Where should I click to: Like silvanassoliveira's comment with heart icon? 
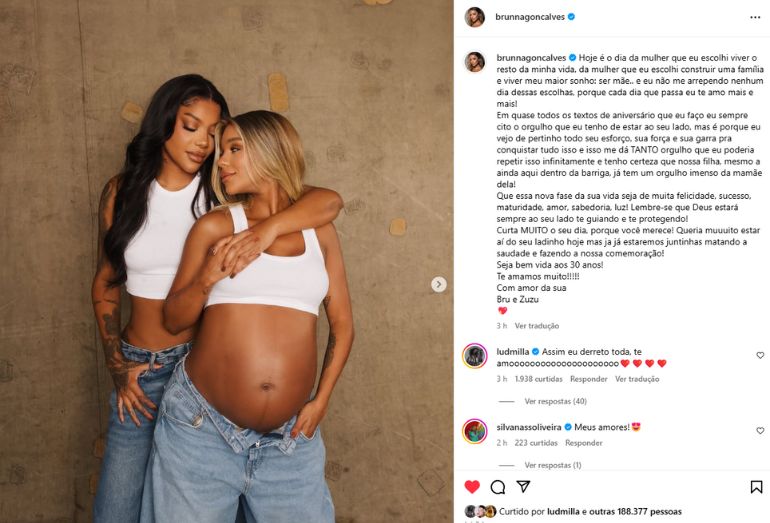click(x=760, y=430)
